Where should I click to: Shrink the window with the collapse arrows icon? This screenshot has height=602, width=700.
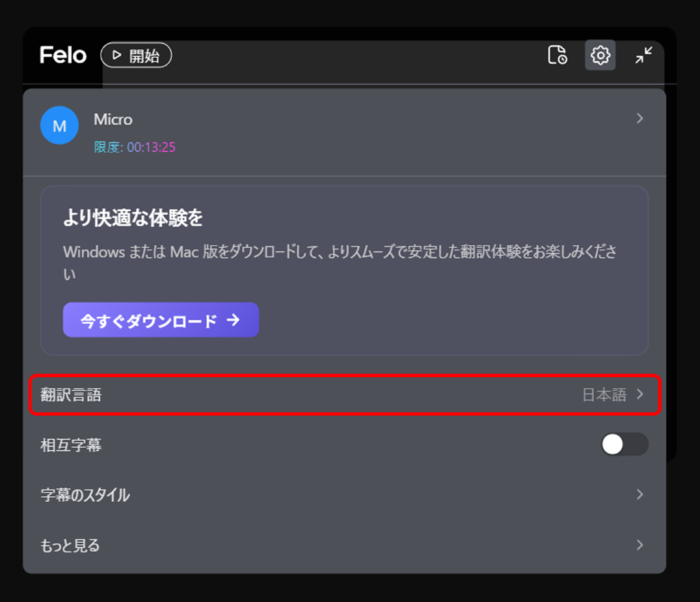(643, 55)
